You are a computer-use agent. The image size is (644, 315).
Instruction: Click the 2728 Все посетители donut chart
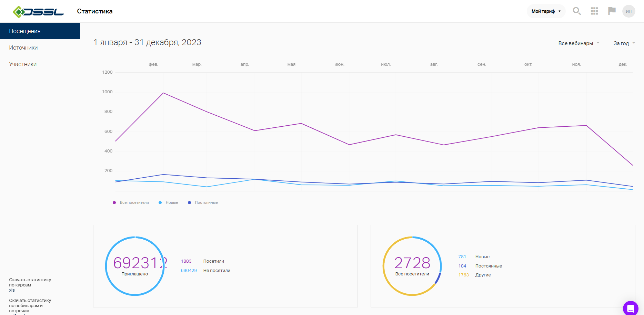[412, 266]
